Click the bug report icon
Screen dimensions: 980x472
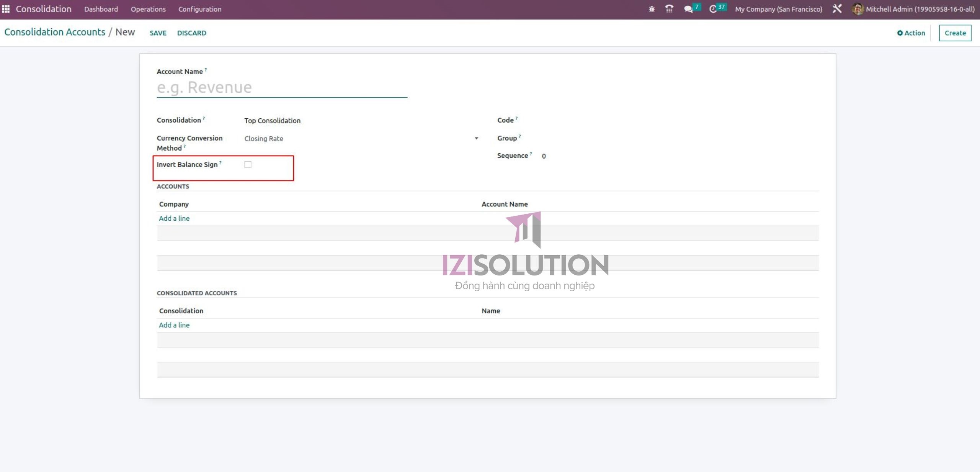651,9
